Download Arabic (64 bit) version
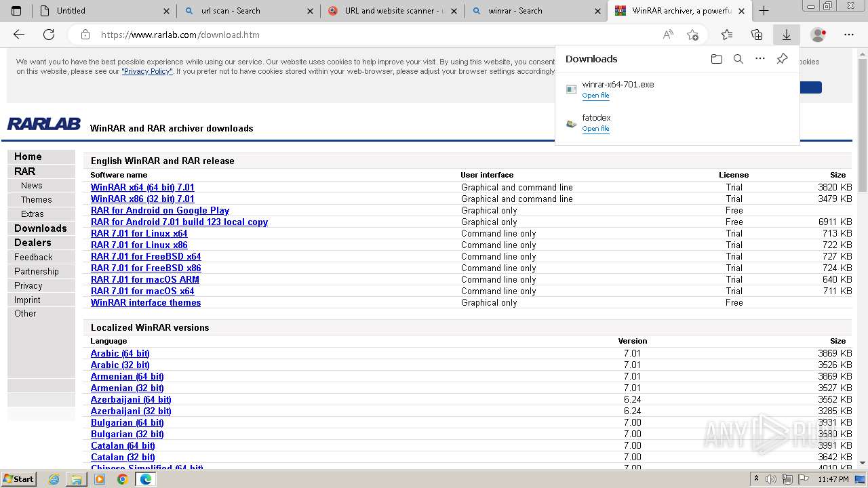The width and height of the screenshot is (868, 488). (120, 354)
